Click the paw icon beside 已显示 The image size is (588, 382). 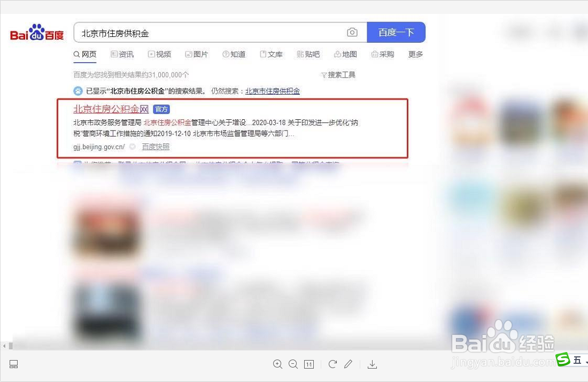coord(78,91)
